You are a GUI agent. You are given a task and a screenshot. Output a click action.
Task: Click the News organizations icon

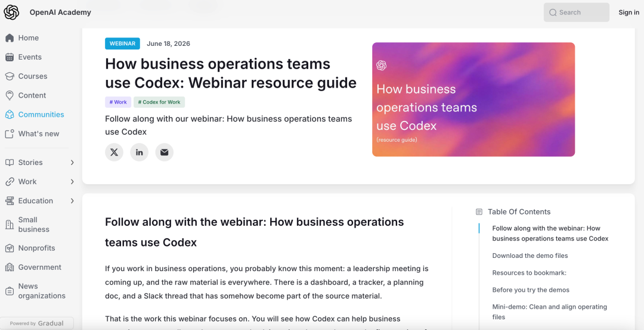point(10,291)
